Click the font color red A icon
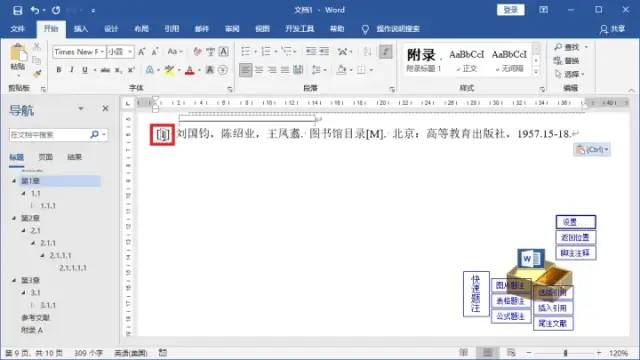 coord(189,70)
